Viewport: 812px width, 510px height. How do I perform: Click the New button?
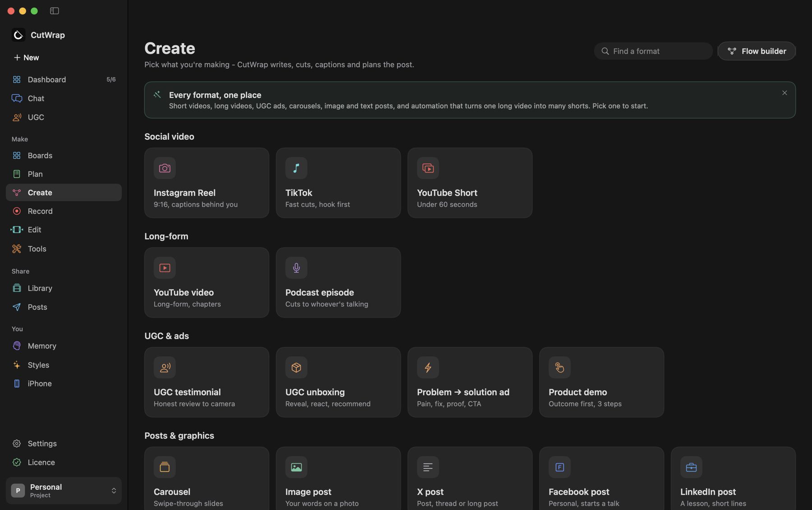coord(26,57)
